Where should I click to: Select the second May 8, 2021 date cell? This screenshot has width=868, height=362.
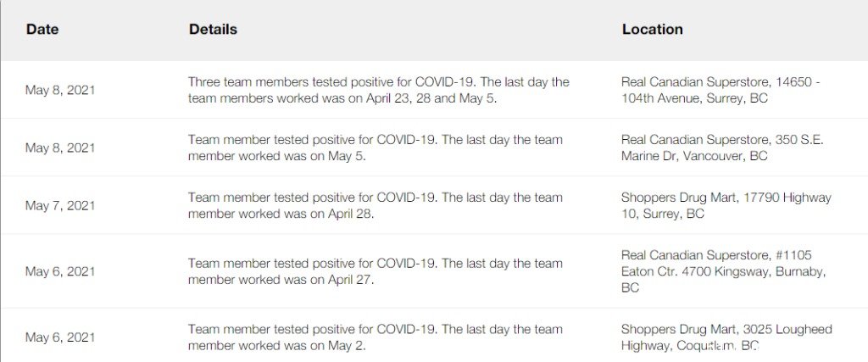tap(60, 148)
